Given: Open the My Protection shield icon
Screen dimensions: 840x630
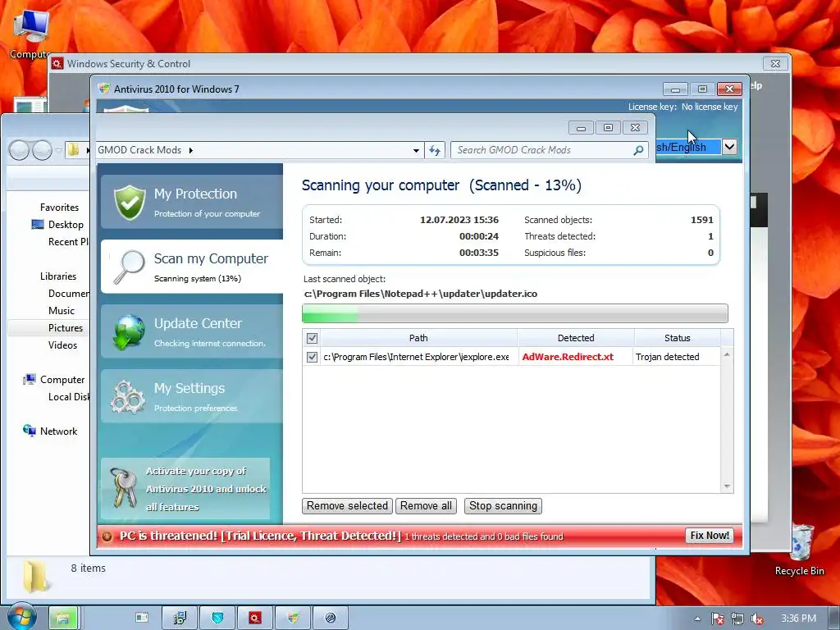Looking at the screenshot, I should tap(130, 202).
